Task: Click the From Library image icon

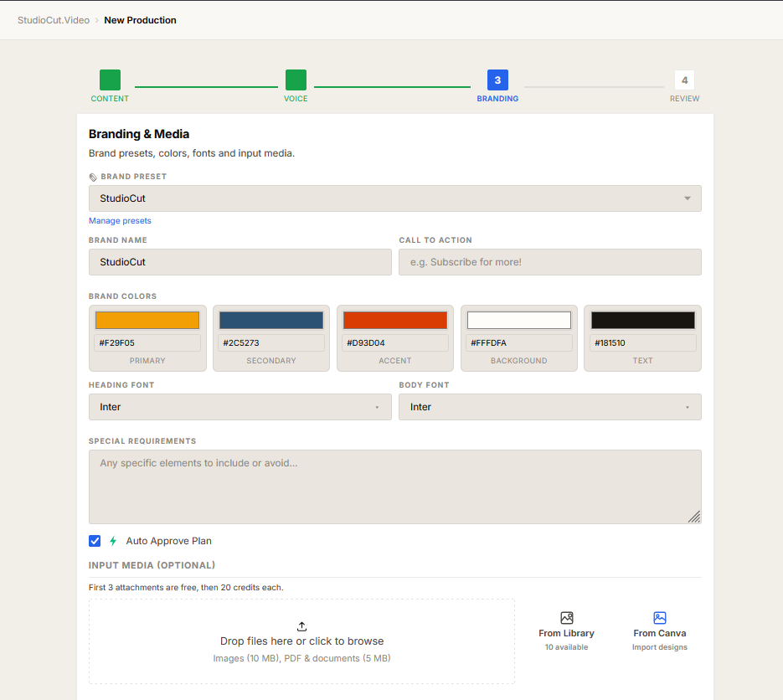Action: click(x=566, y=618)
